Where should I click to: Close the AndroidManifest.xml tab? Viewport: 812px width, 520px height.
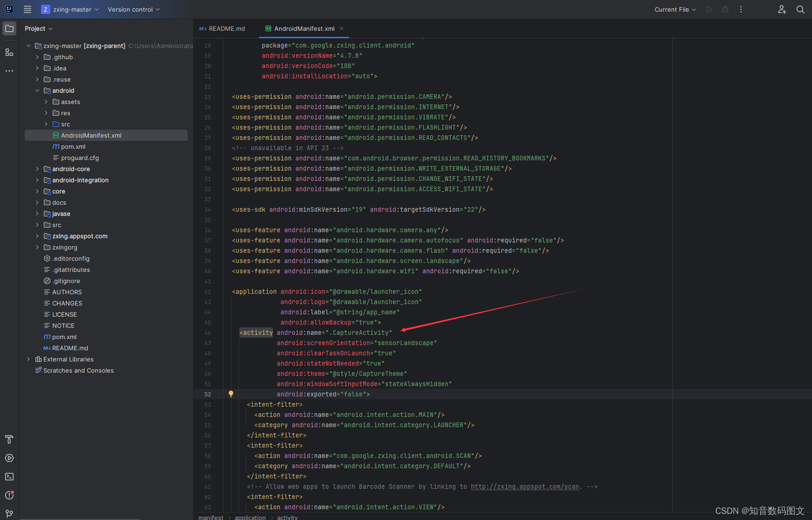click(x=342, y=28)
